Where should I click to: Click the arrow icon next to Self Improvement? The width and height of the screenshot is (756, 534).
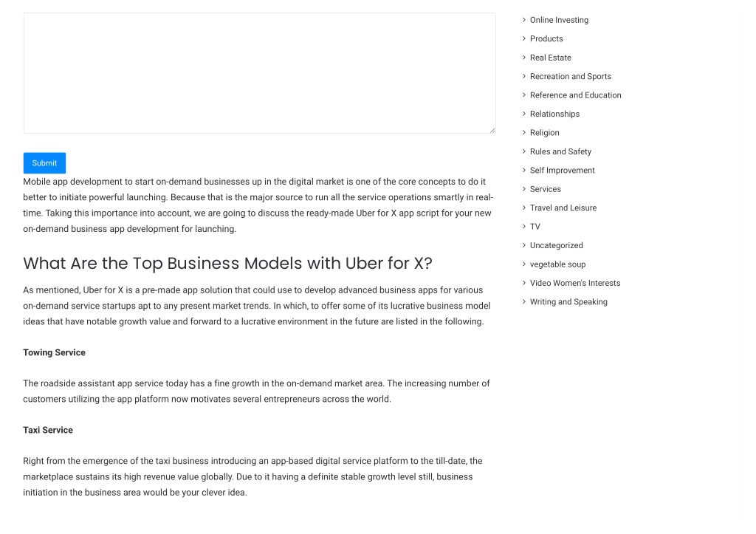[524, 170]
